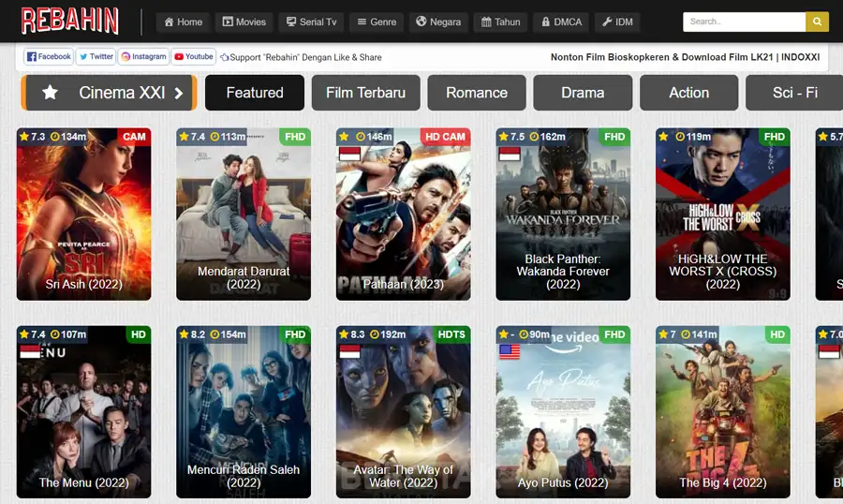The height and width of the screenshot is (504, 843).
Task: Click the 7.3 star rating on Sri Asih
Action: (x=32, y=137)
